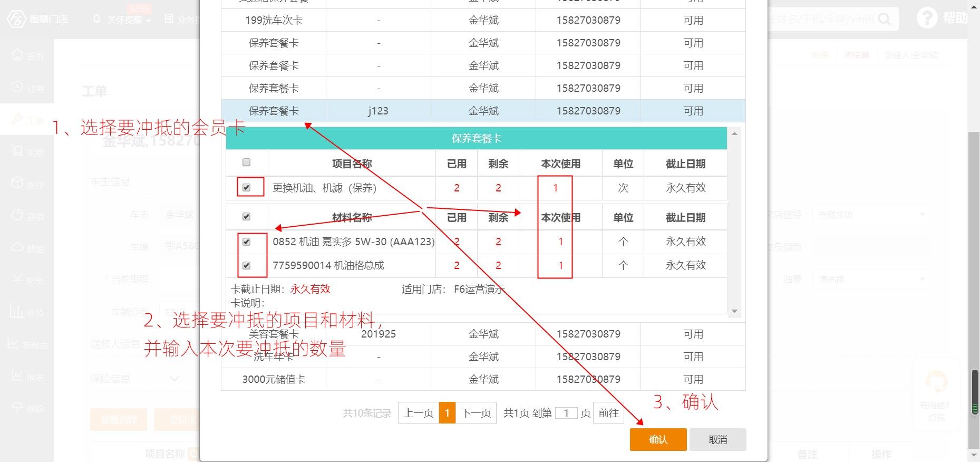
Task: Click the 套餐选择 button behind dialog
Action: click(119, 420)
